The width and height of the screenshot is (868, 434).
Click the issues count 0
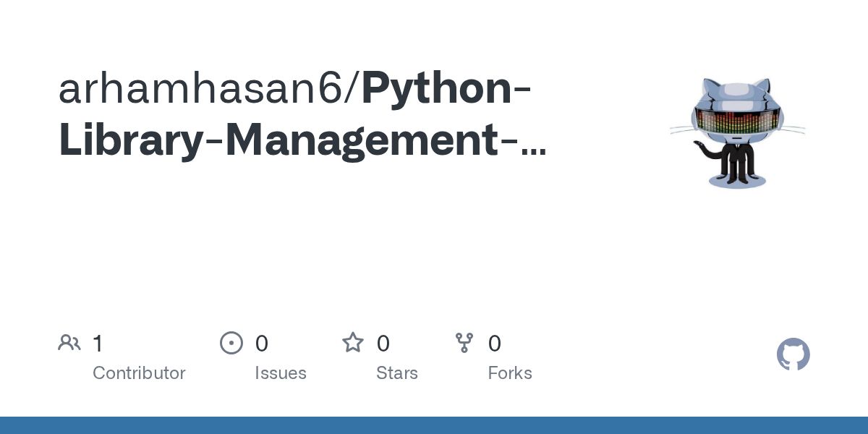coord(262,344)
